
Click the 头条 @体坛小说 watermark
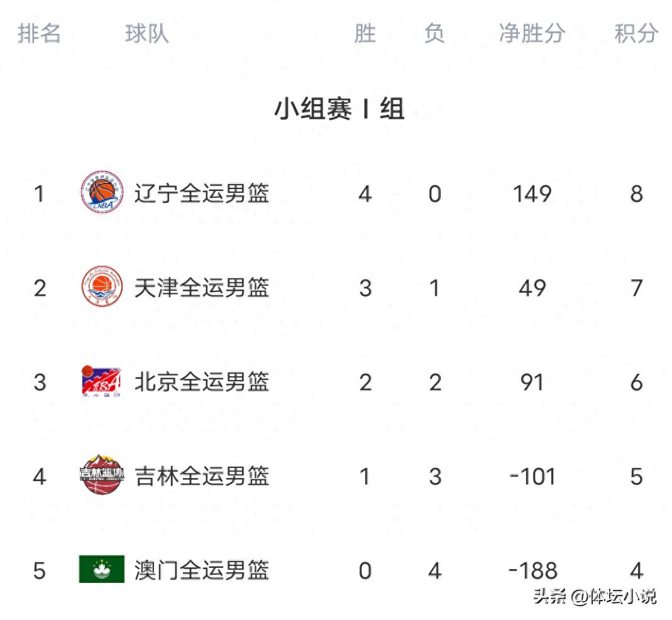pyautogui.click(x=595, y=596)
